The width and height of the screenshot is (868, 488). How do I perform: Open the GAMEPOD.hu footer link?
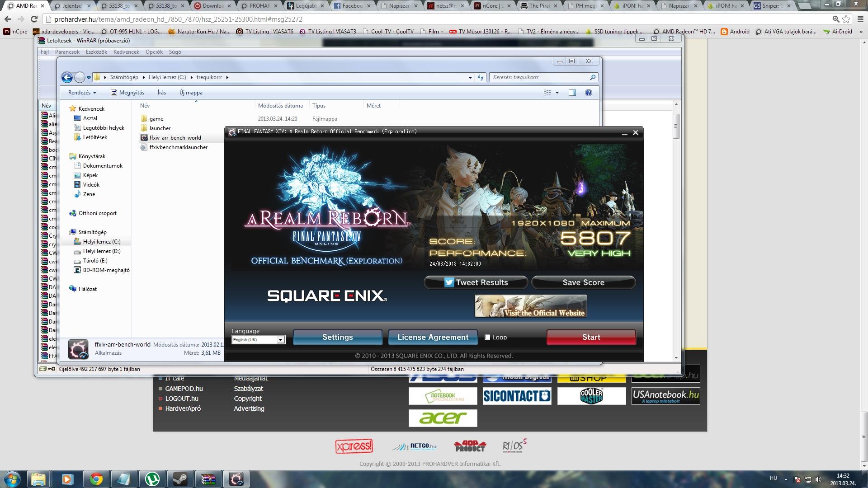[x=184, y=389]
